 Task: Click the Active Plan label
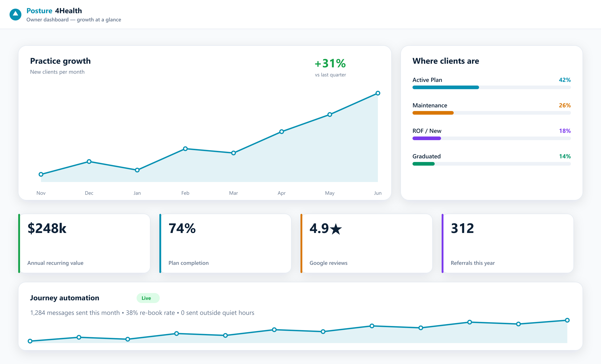coord(427,80)
